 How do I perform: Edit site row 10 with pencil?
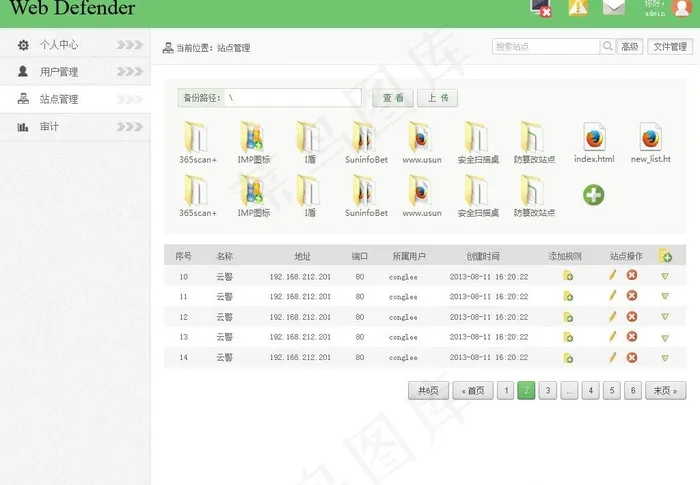[x=612, y=275]
